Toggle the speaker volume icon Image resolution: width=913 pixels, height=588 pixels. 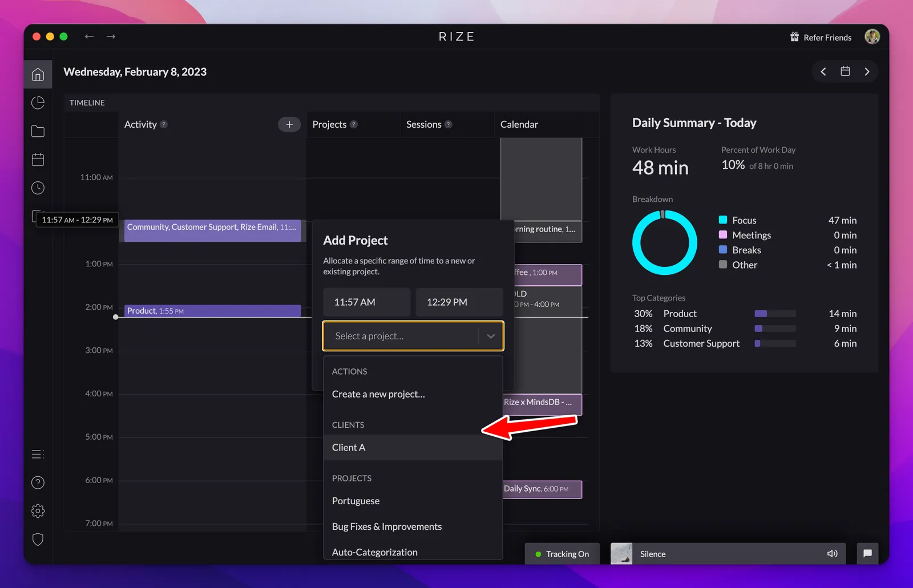click(x=833, y=554)
